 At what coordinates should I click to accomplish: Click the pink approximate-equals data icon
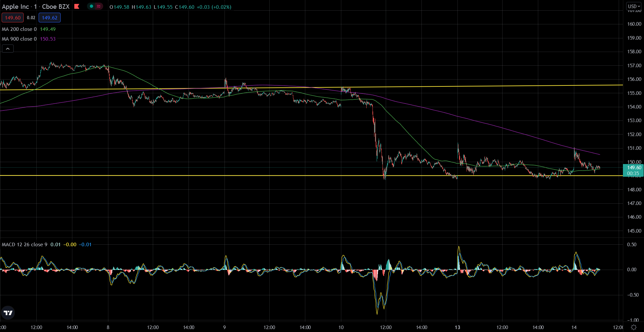click(x=99, y=6)
